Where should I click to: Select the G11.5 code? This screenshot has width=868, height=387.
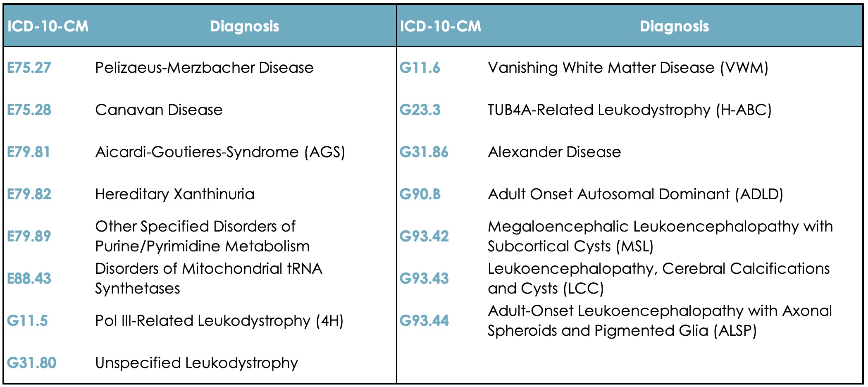[27, 320]
